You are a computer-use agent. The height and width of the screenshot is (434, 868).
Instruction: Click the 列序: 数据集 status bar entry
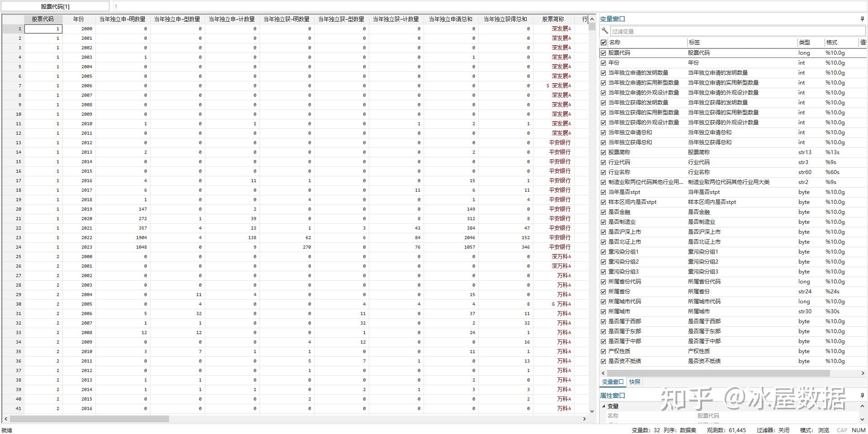680,430
